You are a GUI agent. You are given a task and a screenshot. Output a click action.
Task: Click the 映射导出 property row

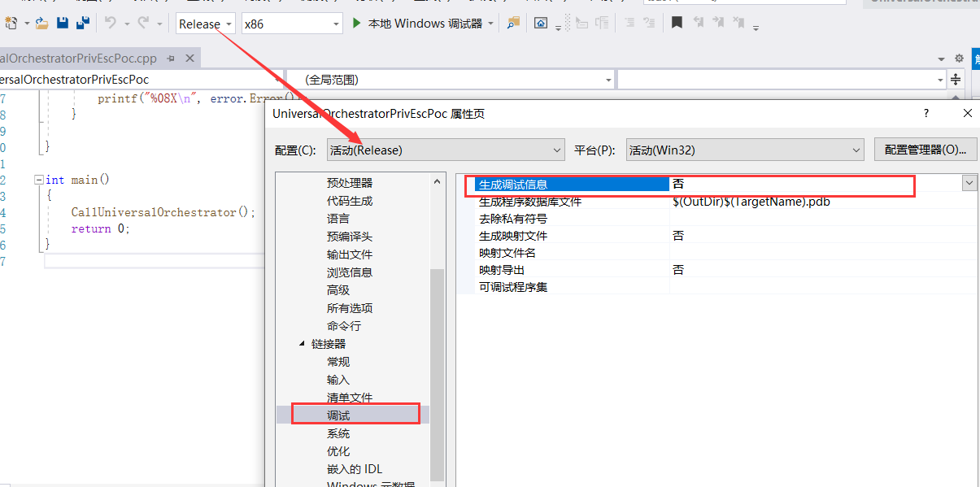(726, 270)
